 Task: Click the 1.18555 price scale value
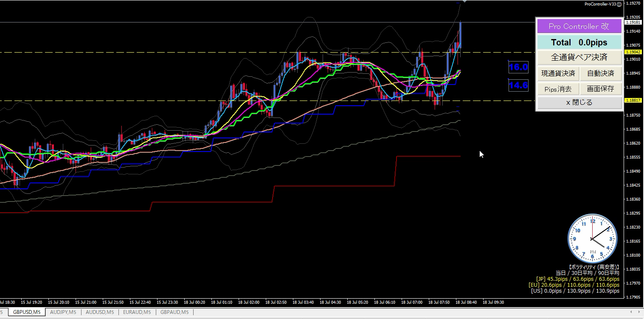633,157
